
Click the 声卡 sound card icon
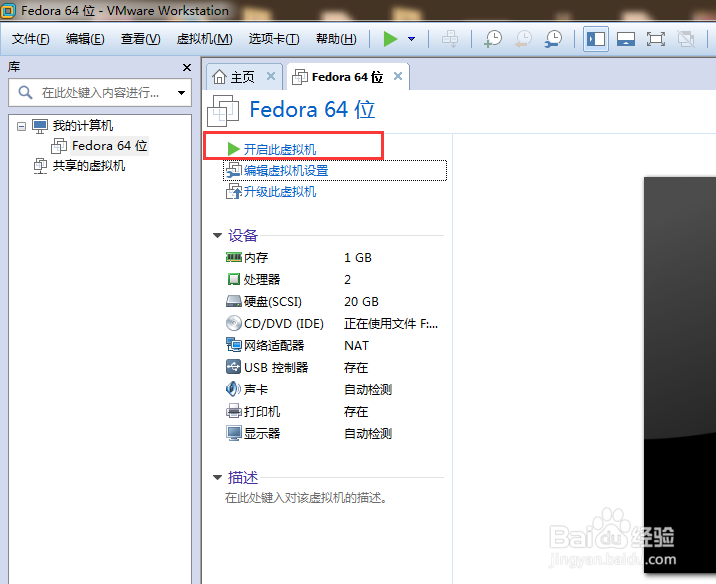click(x=233, y=389)
